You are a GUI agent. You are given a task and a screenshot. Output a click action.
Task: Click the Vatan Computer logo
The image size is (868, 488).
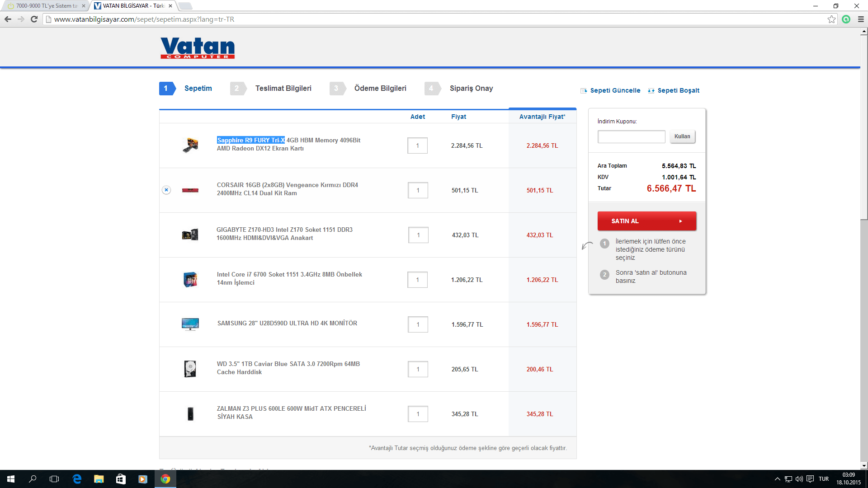pos(198,48)
